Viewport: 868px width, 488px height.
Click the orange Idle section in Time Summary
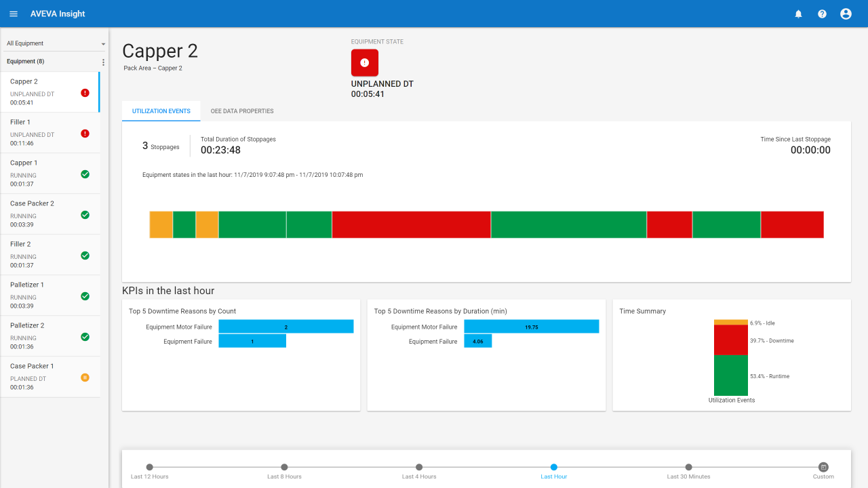click(731, 323)
